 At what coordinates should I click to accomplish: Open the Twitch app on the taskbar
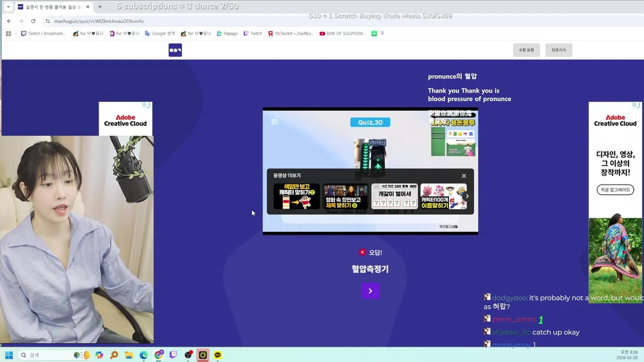[174, 355]
